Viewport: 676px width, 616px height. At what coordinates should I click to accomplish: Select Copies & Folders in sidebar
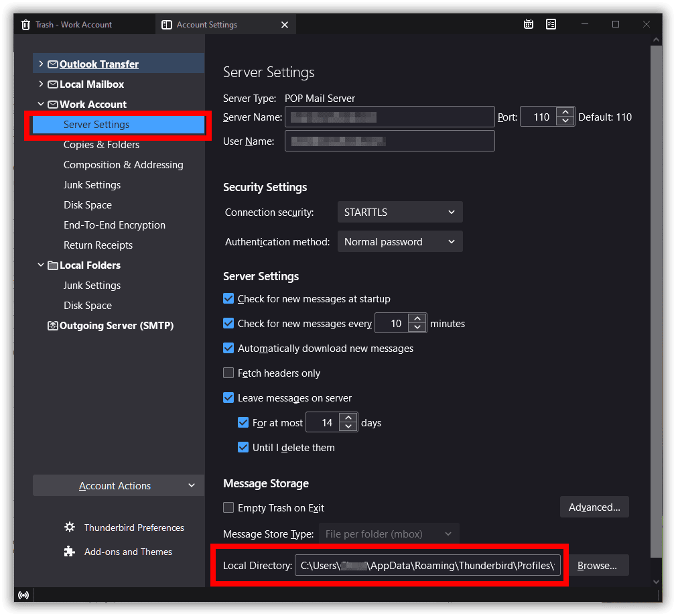(x=101, y=145)
